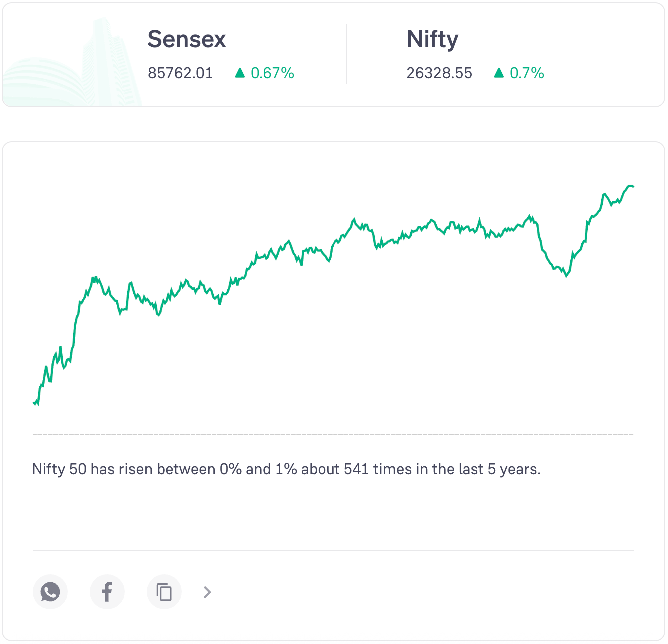Click the Sensex 0.67% change figure
Image resolution: width=668 pixels, height=644 pixels.
coord(272,73)
